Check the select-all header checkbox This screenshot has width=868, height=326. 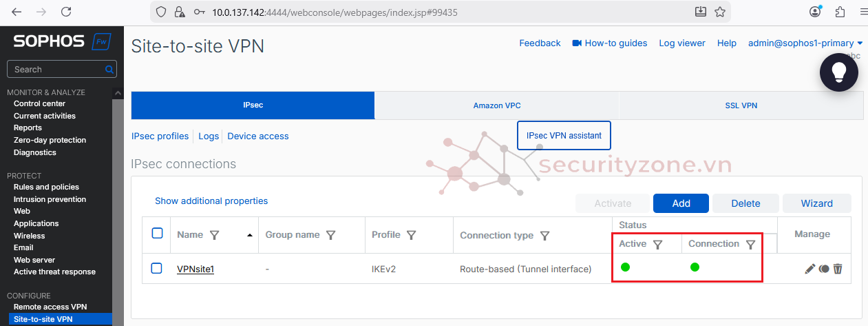(157, 234)
